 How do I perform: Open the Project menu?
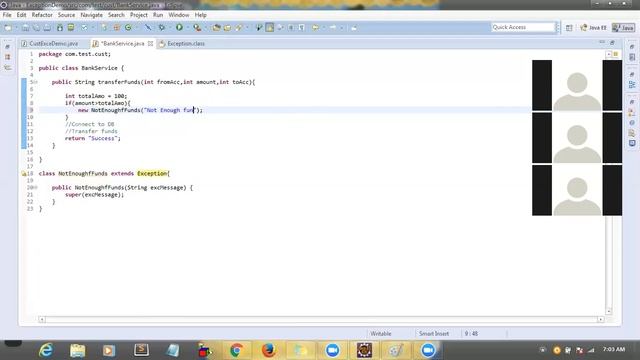(x=139, y=15)
